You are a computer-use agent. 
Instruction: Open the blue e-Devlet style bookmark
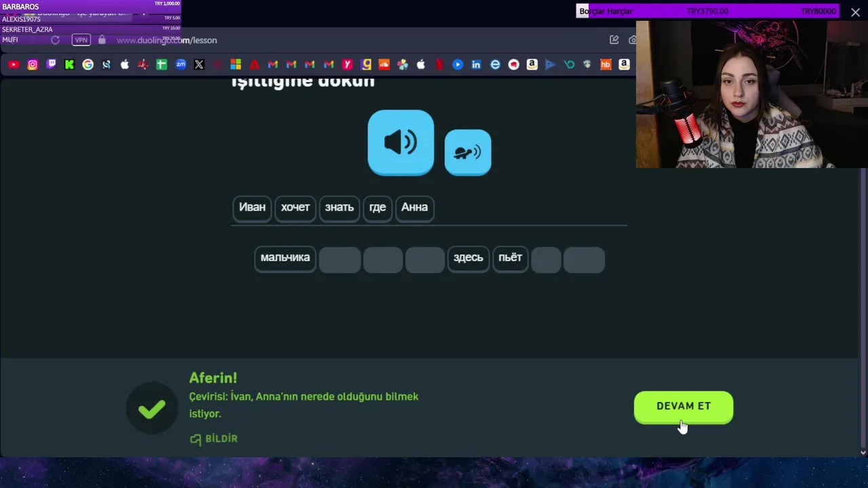coord(495,64)
